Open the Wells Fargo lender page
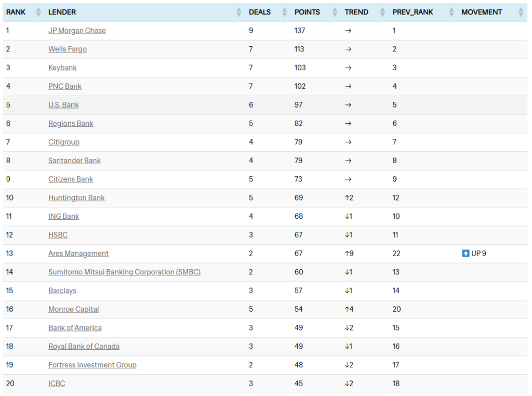The image size is (532, 396). [x=68, y=49]
